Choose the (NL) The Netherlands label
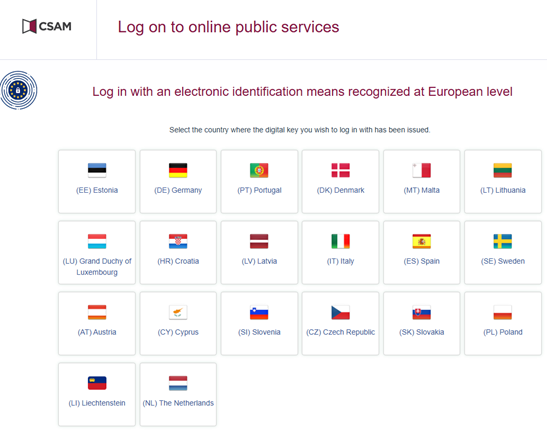Viewport: 547px width, 431px height. [178, 403]
